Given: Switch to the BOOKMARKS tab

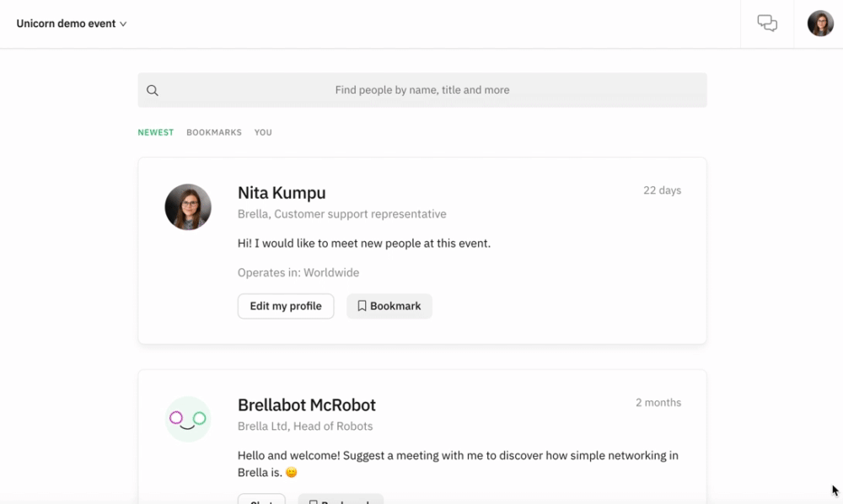Looking at the screenshot, I should 214,132.
